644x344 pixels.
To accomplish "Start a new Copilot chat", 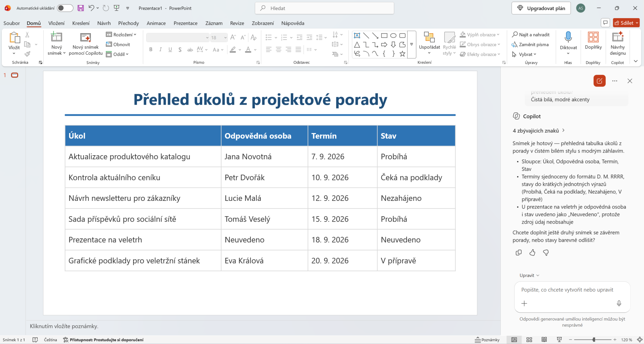I will point(599,81).
